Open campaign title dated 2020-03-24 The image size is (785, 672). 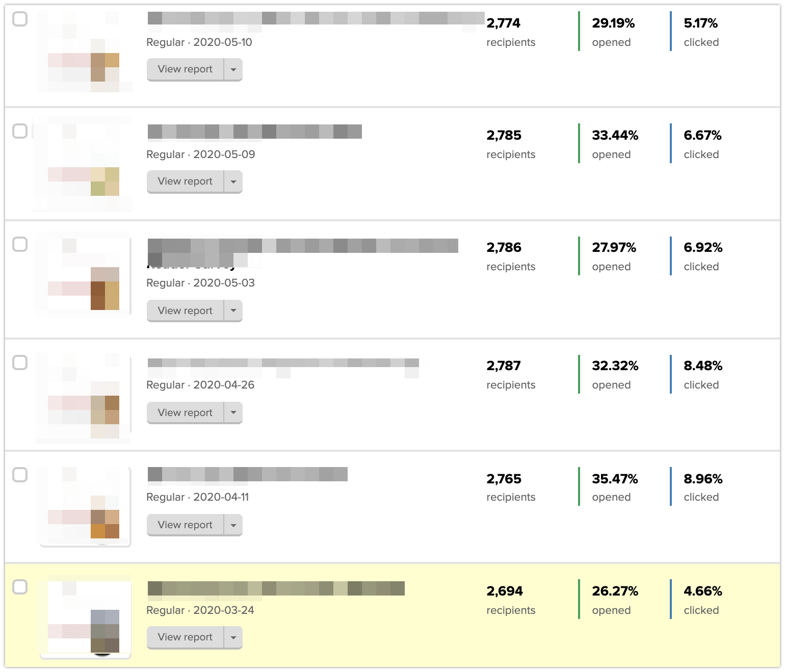pyautogui.click(x=276, y=588)
